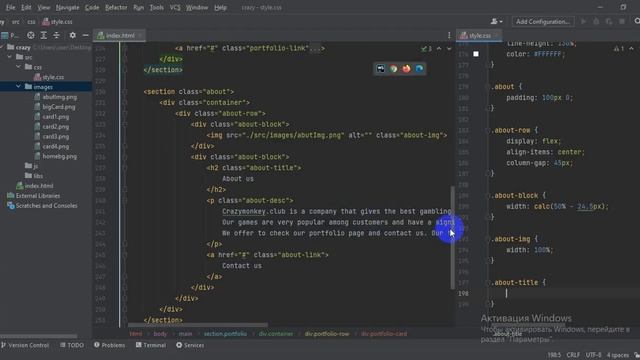Image resolution: width=640 pixels, height=360 pixels.
Task: Click Run with Coverage icon
Action: pyautogui.click(x=609, y=21)
